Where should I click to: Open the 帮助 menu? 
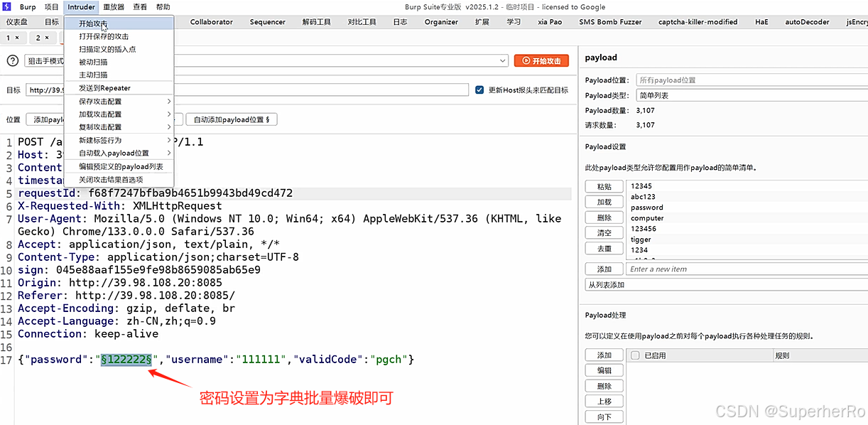[x=163, y=7]
